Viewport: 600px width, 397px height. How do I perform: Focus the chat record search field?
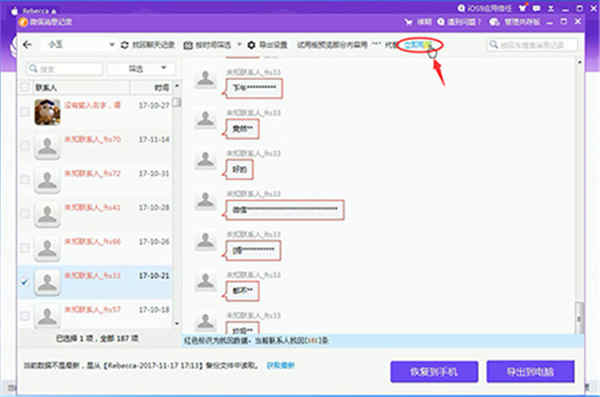click(532, 45)
